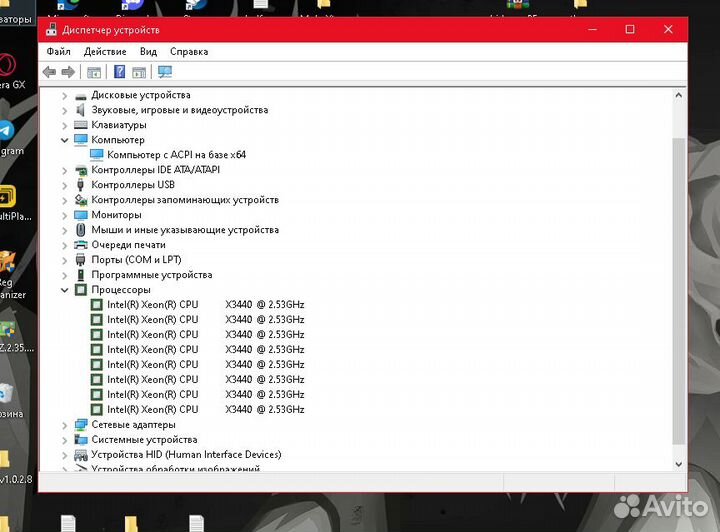Select the Telegram desktop icon
This screenshot has width=720, height=532.
pos(7,132)
